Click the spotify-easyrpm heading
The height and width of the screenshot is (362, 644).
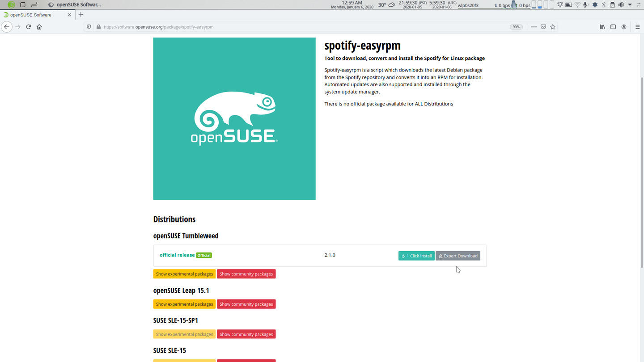[x=362, y=46]
